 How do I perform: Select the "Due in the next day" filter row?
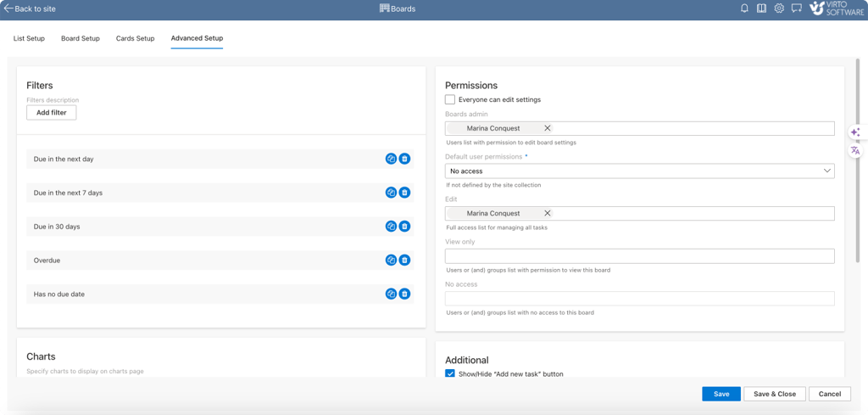coord(220,159)
